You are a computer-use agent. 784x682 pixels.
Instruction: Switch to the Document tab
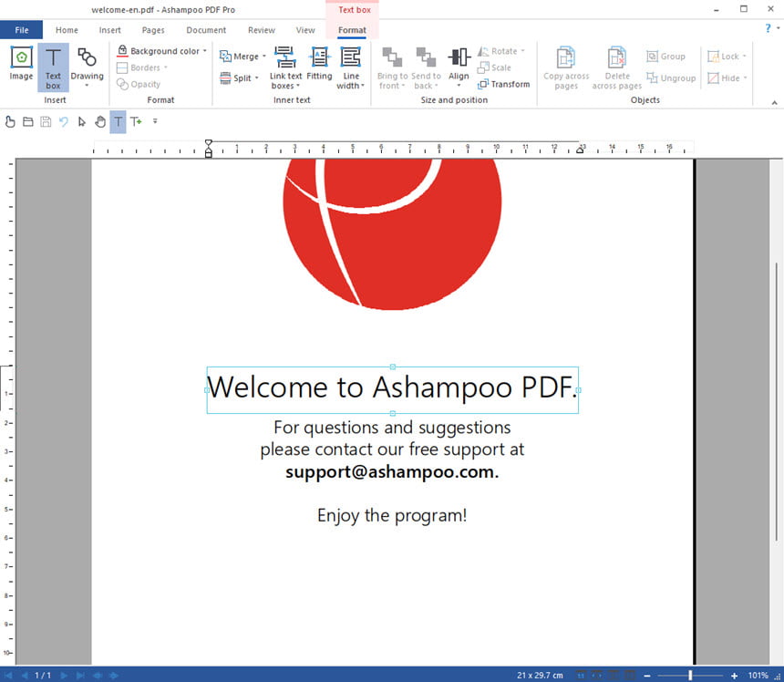(x=206, y=30)
